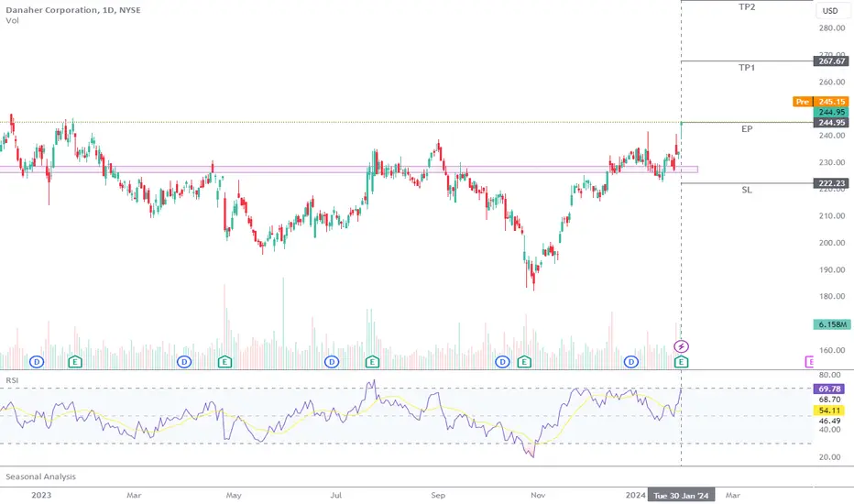
Task: Select the TP2 target label
Action: point(747,7)
